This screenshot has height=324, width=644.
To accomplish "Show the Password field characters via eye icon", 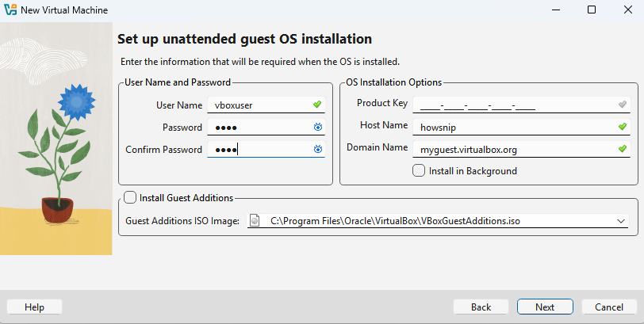I will click(x=317, y=127).
